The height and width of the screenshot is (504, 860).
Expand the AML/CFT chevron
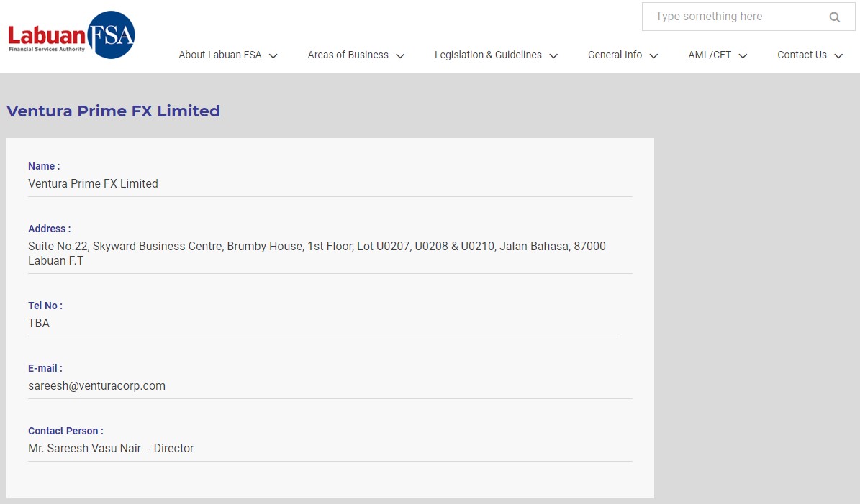coord(743,56)
